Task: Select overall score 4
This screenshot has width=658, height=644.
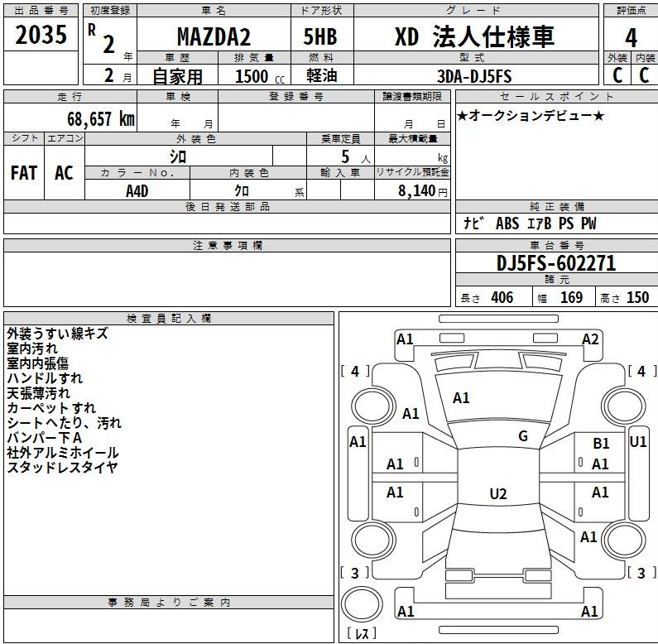Action: point(631,38)
